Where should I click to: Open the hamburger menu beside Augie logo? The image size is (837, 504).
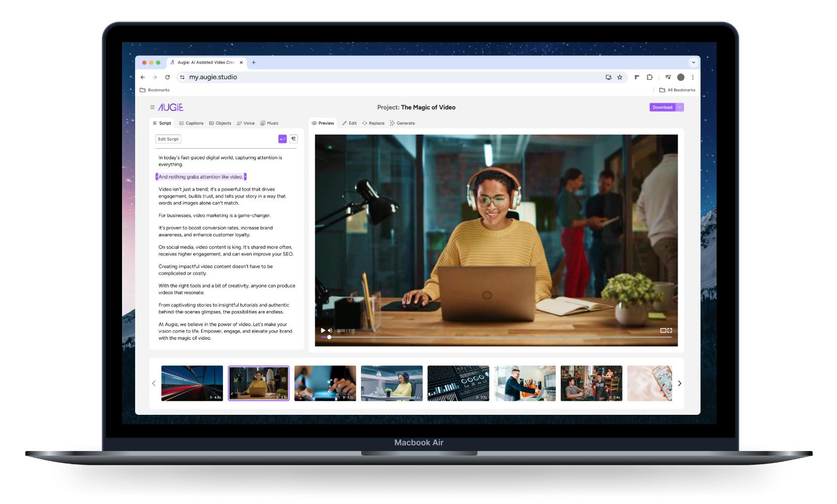click(152, 107)
